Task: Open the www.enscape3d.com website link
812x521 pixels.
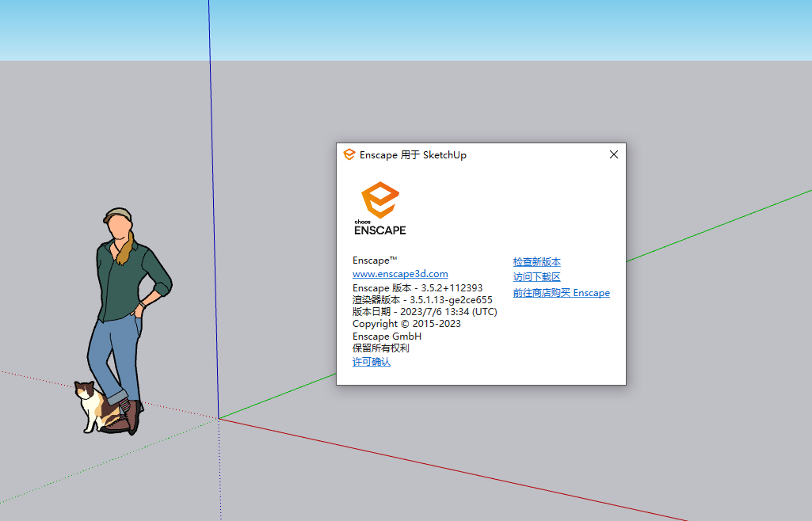Action: [400, 273]
